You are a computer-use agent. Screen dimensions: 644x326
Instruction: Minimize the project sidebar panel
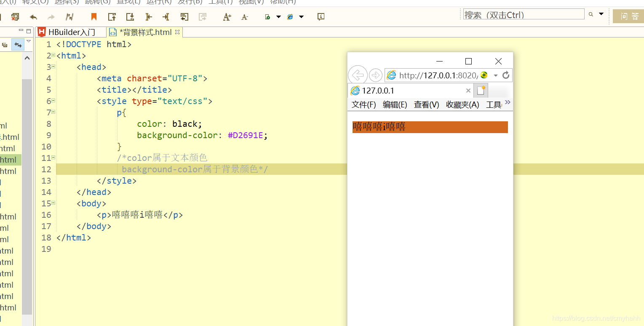click(x=21, y=31)
